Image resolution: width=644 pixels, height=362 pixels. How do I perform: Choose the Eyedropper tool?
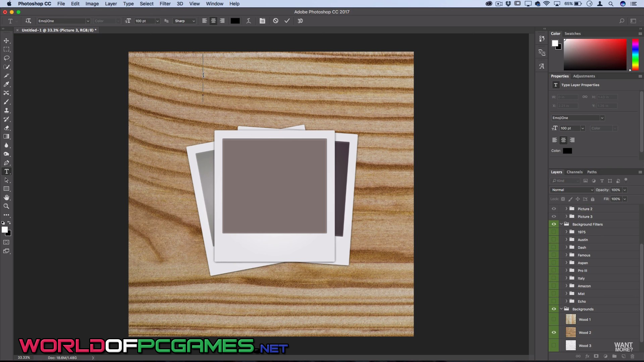pos(6,84)
